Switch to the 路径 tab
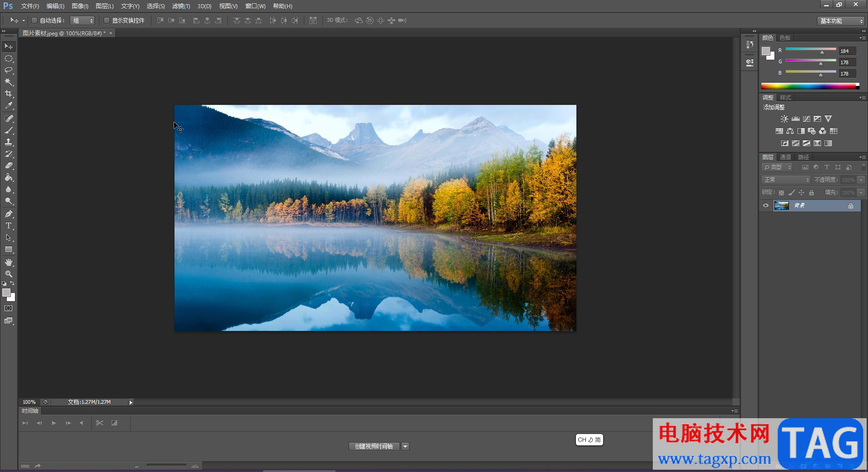Screen dimensions: 868x472 tap(803, 157)
